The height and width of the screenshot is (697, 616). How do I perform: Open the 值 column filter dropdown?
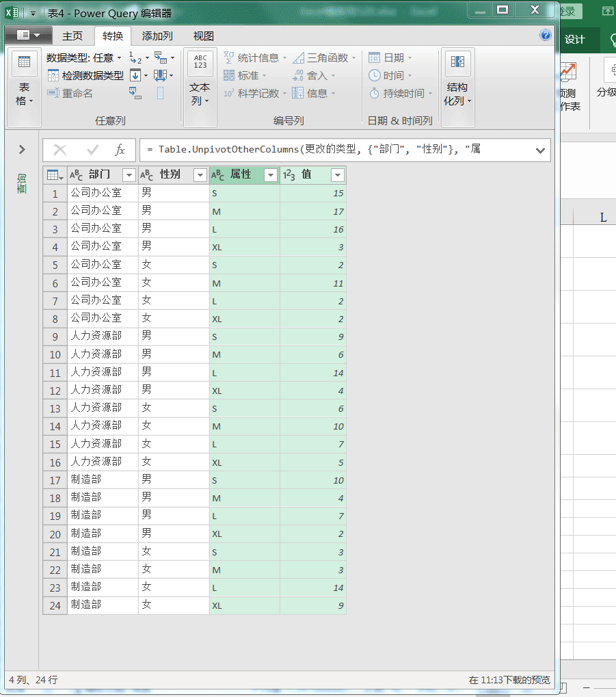338,175
